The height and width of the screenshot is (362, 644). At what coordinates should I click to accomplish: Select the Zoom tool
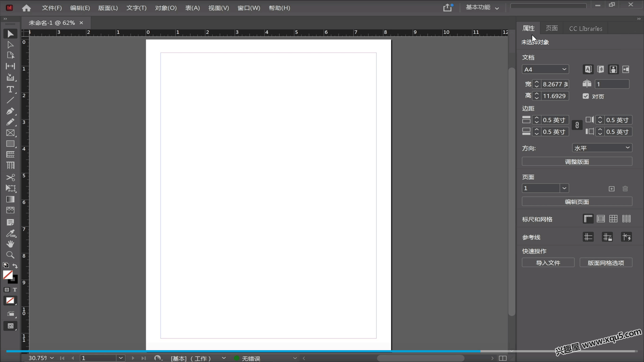[10, 255]
